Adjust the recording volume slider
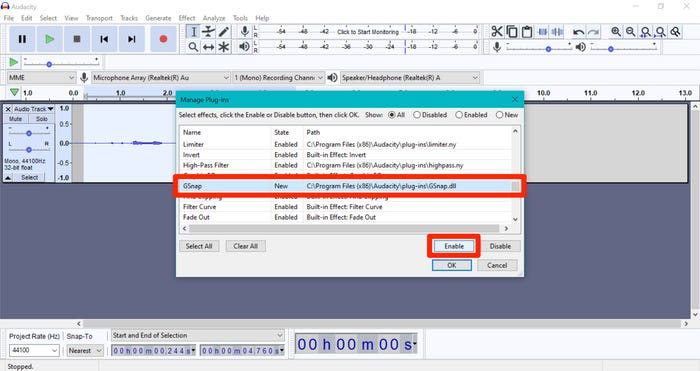 [538, 47]
